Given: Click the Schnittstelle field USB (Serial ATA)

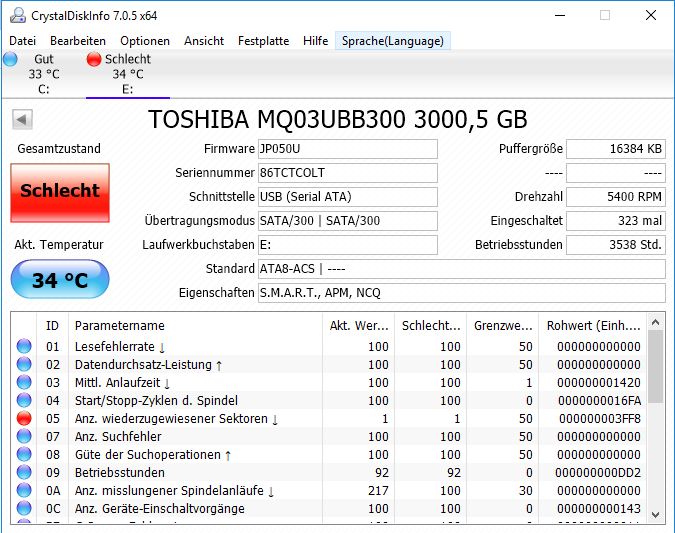Looking at the screenshot, I should [x=347, y=197].
